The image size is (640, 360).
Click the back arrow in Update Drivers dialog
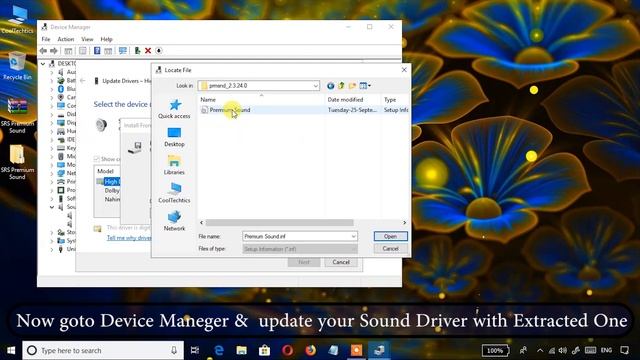click(83, 81)
